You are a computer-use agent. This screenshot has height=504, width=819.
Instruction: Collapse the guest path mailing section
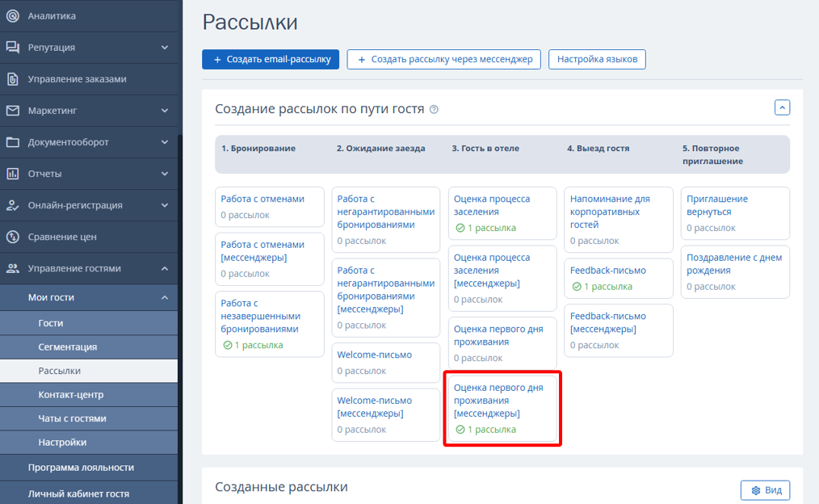[781, 107]
